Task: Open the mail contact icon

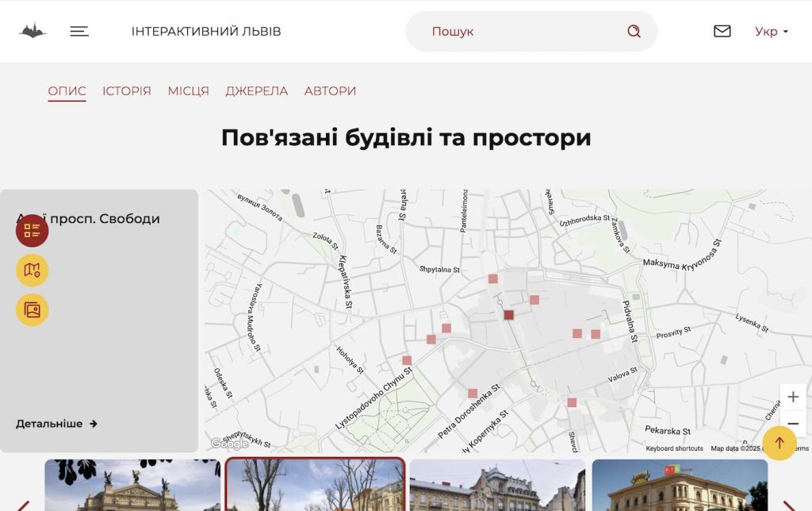Action: (722, 31)
